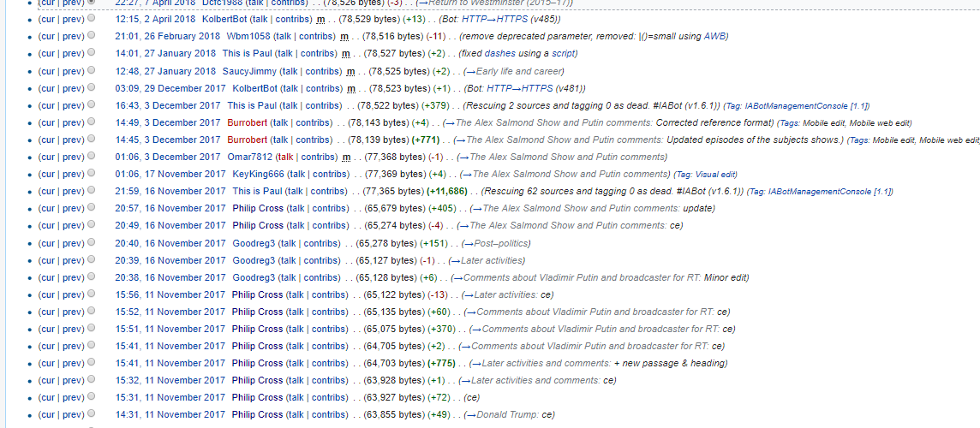Click 'Mobile web edit' tag on 14:49 Burrobert row
Viewport: 980px width, 428px height.
[881, 123]
